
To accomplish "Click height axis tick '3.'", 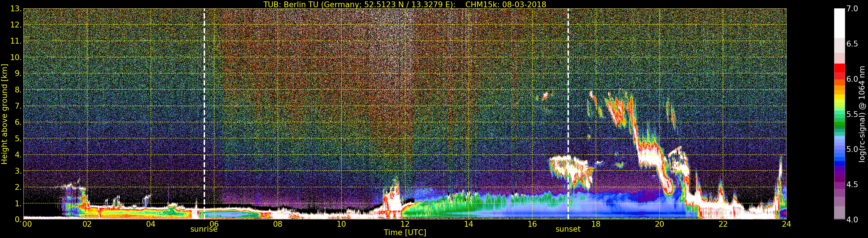I will pyautogui.click(x=18, y=171).
